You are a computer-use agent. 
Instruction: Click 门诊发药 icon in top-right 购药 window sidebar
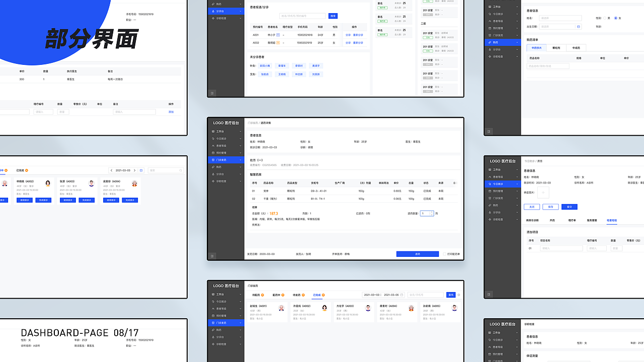(x=490, y=35)
